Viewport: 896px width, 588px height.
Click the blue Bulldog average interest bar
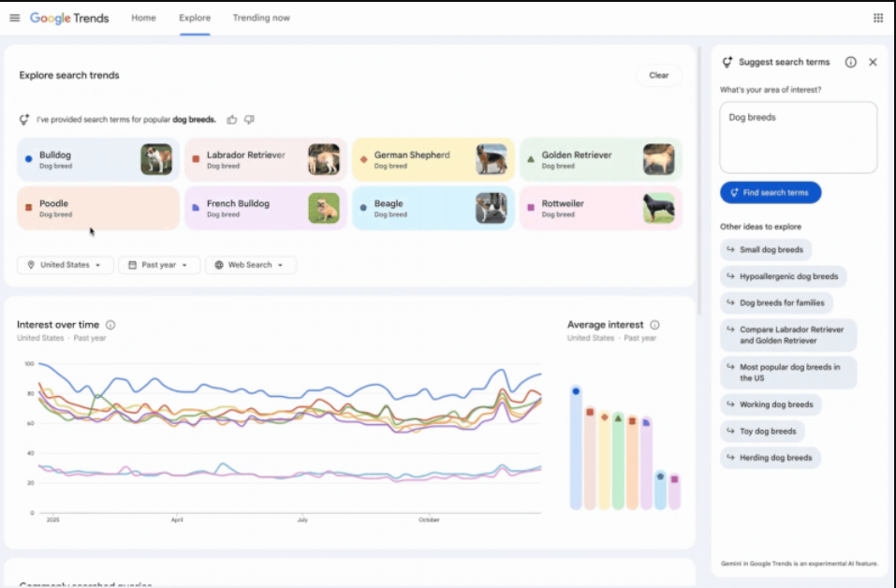click(576, 449)
